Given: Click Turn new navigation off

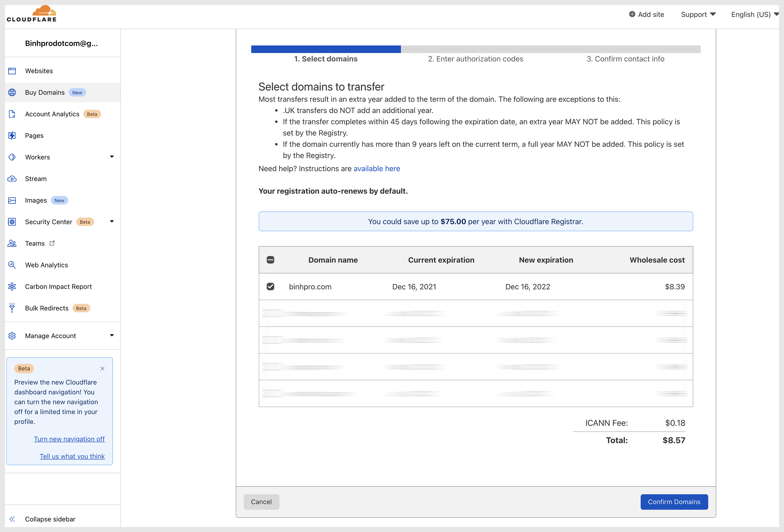Looking at the screenshot, I should point(69,439).
